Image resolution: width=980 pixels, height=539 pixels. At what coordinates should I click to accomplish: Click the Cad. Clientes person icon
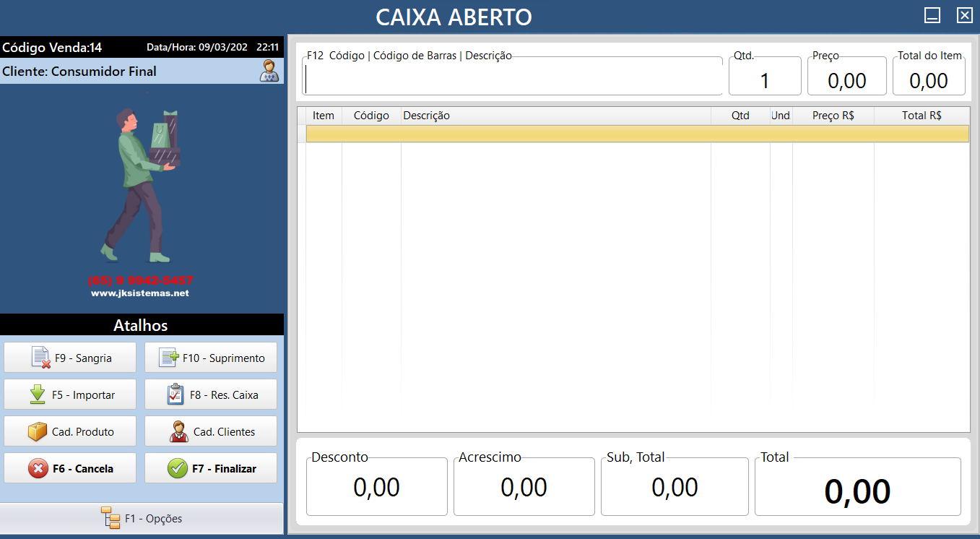tap(178, 432)
